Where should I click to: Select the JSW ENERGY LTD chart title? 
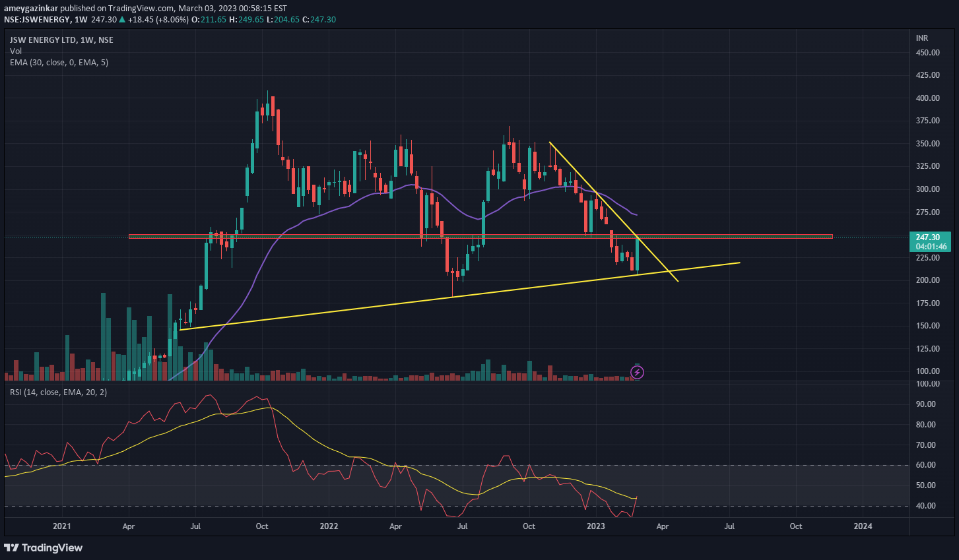(x=61, y=40)
